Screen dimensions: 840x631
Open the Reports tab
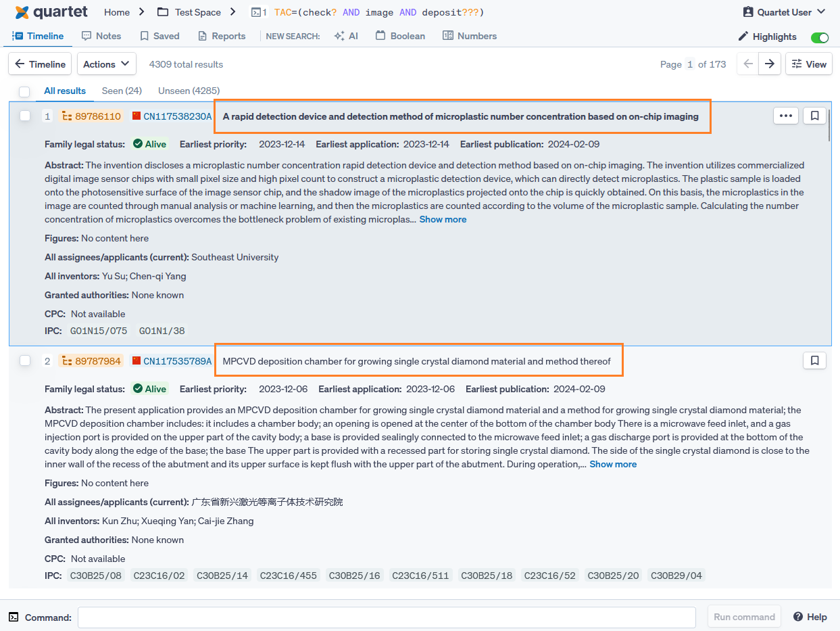(x=222, y=36)
